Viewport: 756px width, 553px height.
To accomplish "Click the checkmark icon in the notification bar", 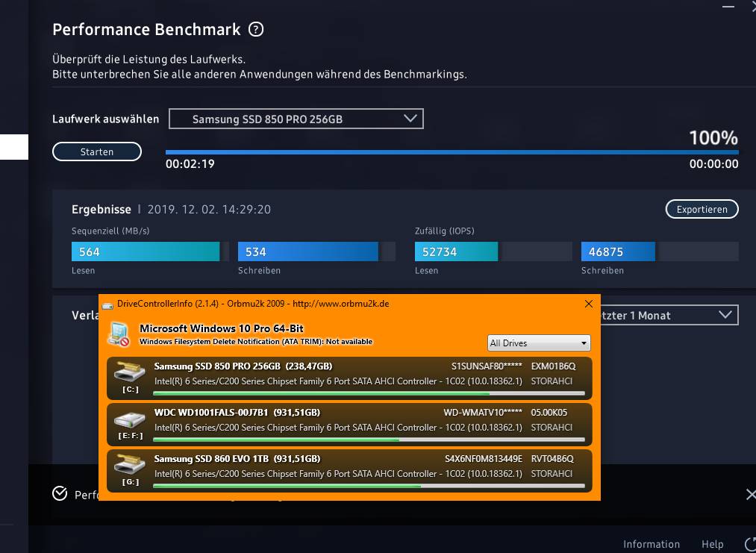I will (59, 493).
